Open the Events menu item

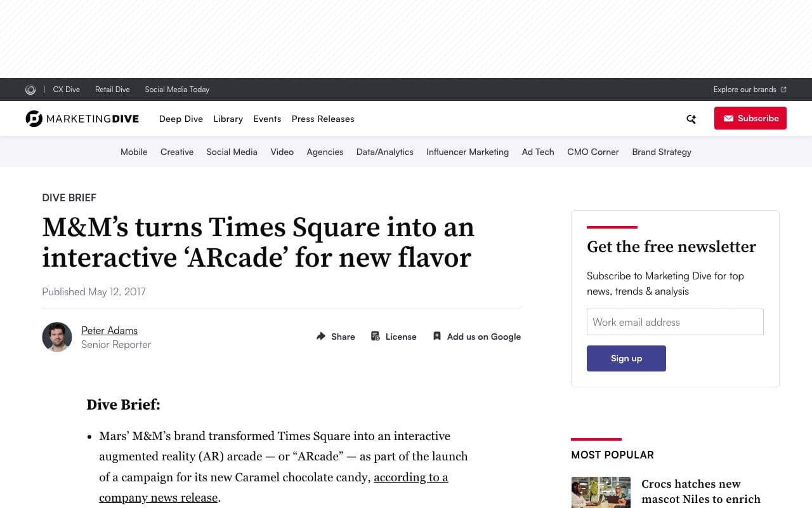point(267,119)
